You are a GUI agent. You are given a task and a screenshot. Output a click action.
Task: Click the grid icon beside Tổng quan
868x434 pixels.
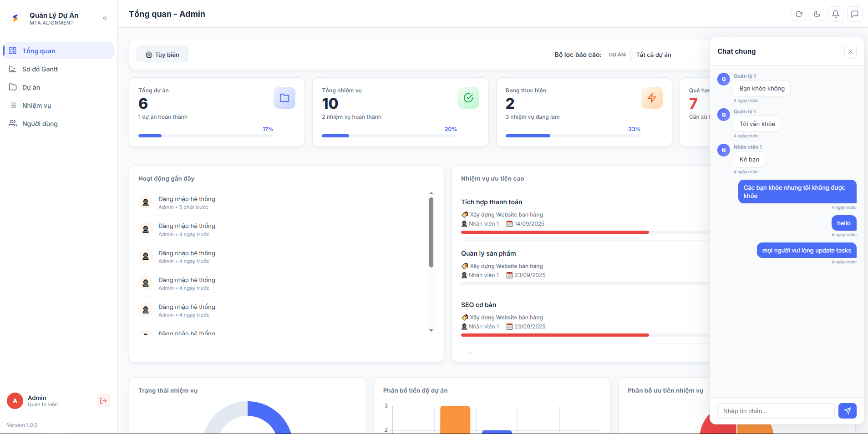(13, 50)
